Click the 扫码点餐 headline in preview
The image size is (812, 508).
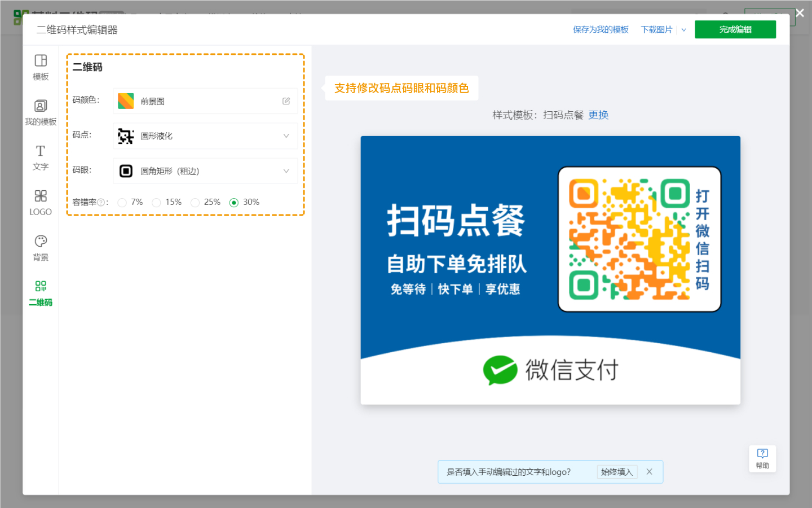tap(456, 221)
